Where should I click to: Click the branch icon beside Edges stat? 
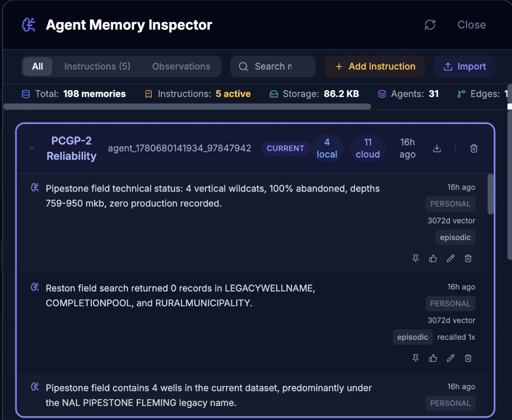click(x=461, y=94)
